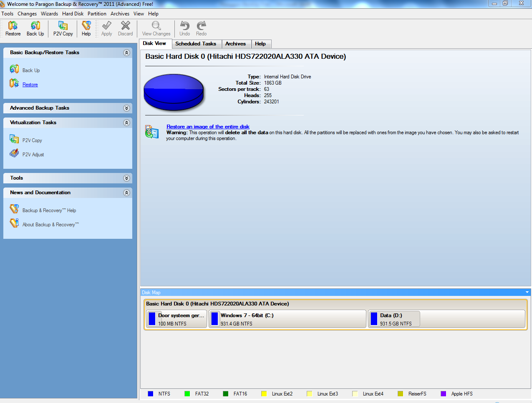Click the Restore link in sidebar
This screenshot has height=403, width=532.
coord(30,85)
